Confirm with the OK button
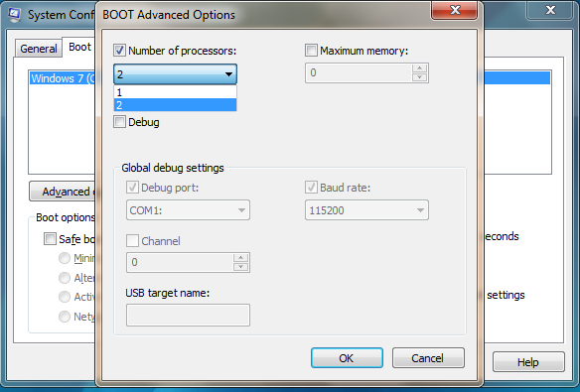The width and height of the screenshot is (580, 392). (347, 357)
